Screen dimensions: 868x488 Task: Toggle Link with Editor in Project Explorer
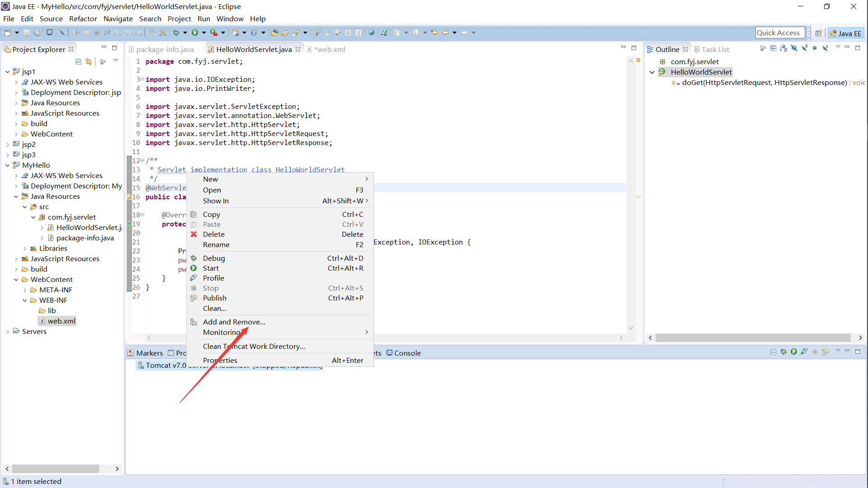click(x=89, y=61)
